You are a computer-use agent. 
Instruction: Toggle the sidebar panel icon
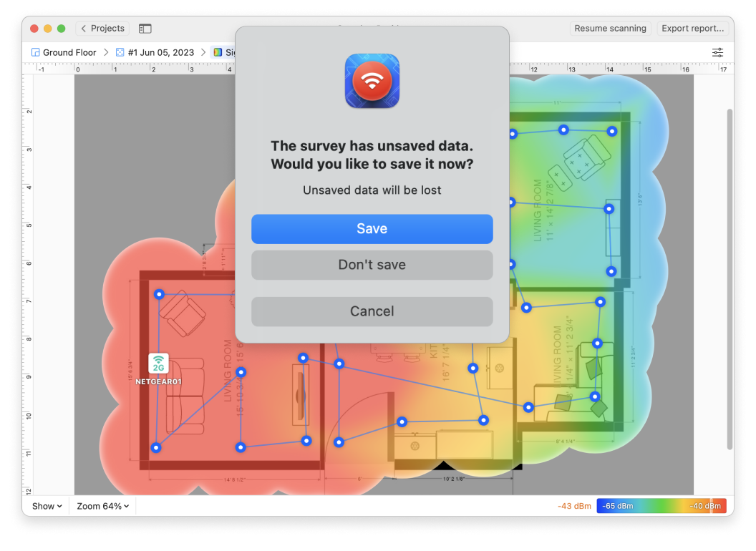point(145,29)
